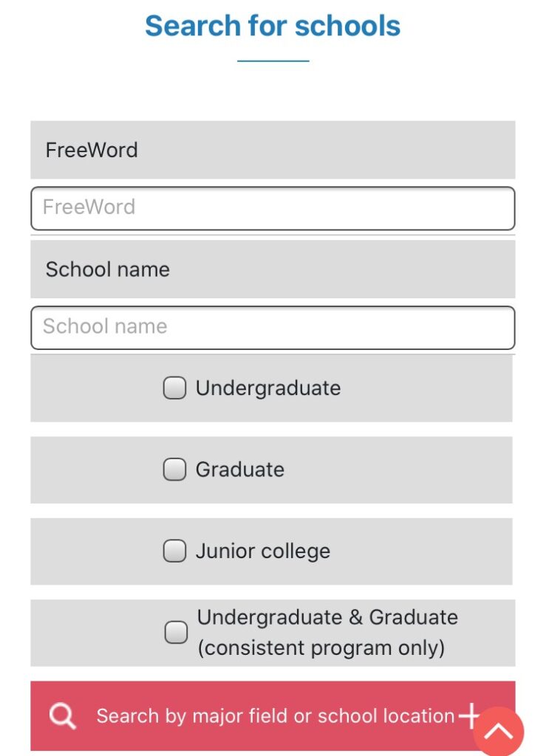Click the blue underline below the heading
This screenshot has width=546, height=756.
273,61
